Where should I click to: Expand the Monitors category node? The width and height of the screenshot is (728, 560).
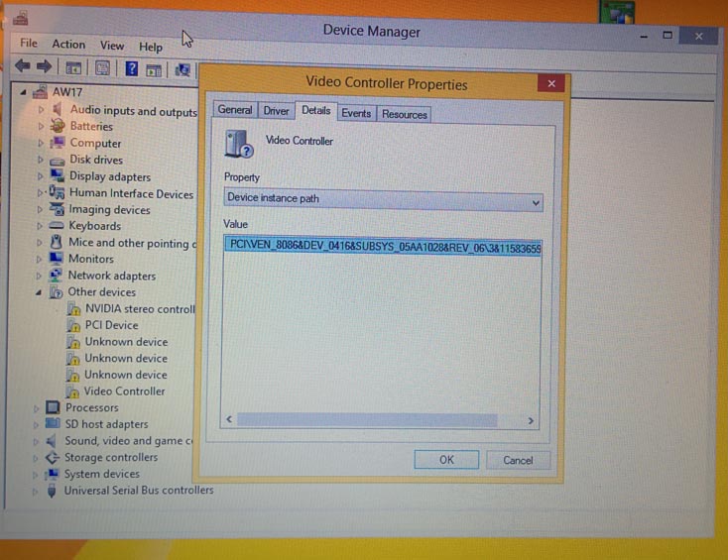[40, 259]
